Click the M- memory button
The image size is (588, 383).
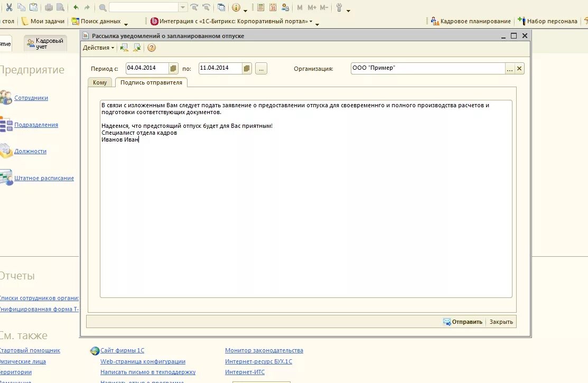324,7
